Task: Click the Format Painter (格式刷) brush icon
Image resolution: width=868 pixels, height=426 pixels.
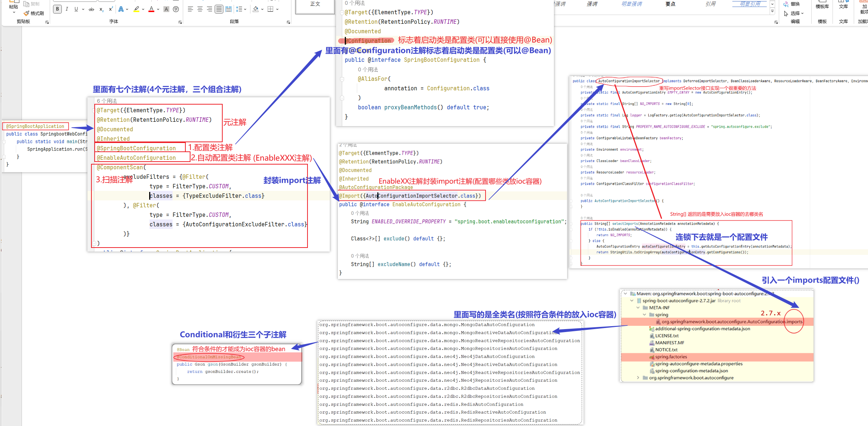Action: click(x=26, y=13)
